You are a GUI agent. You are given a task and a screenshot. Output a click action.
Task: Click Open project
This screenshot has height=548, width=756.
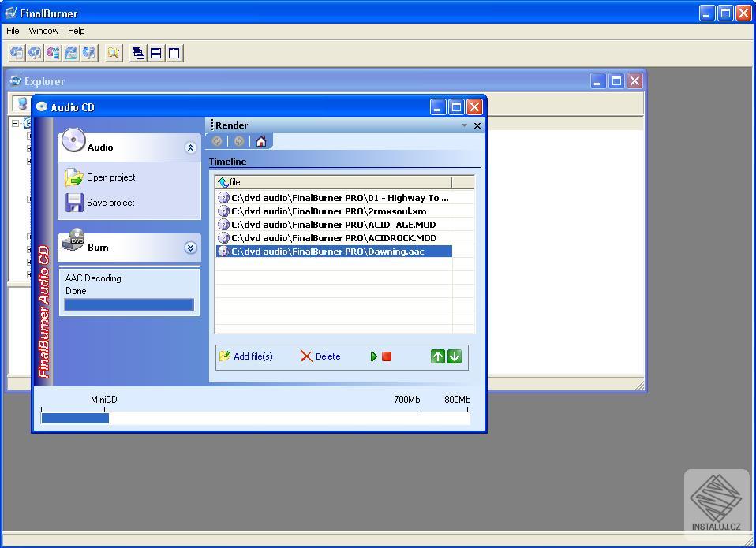(x=111, y=177)
